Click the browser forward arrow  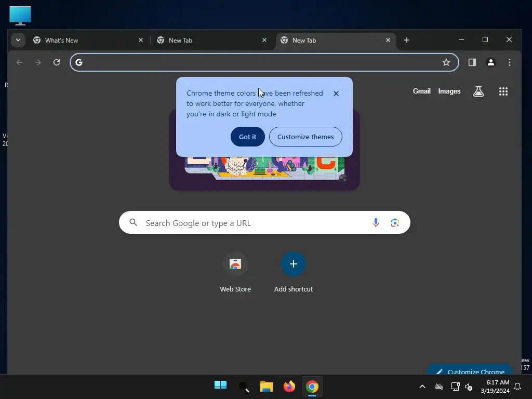[x=38, y=62]
